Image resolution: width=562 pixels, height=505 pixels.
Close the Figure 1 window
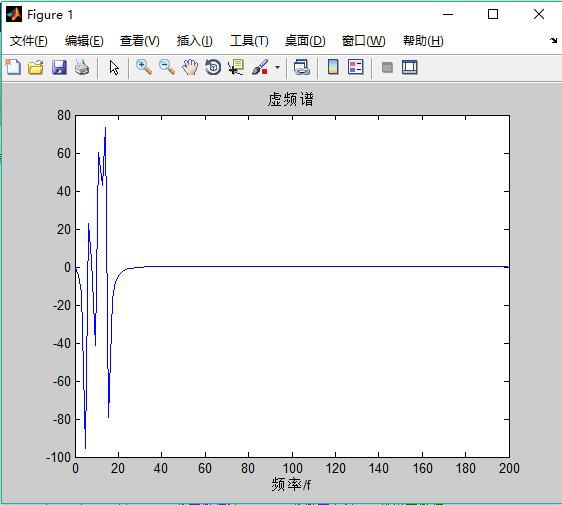click(539, 14)
